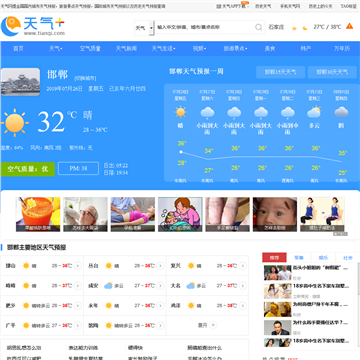Open 历史上的今天 link in top bar
The width and height of the screenshot is (360, 360).
pos(320,6)
